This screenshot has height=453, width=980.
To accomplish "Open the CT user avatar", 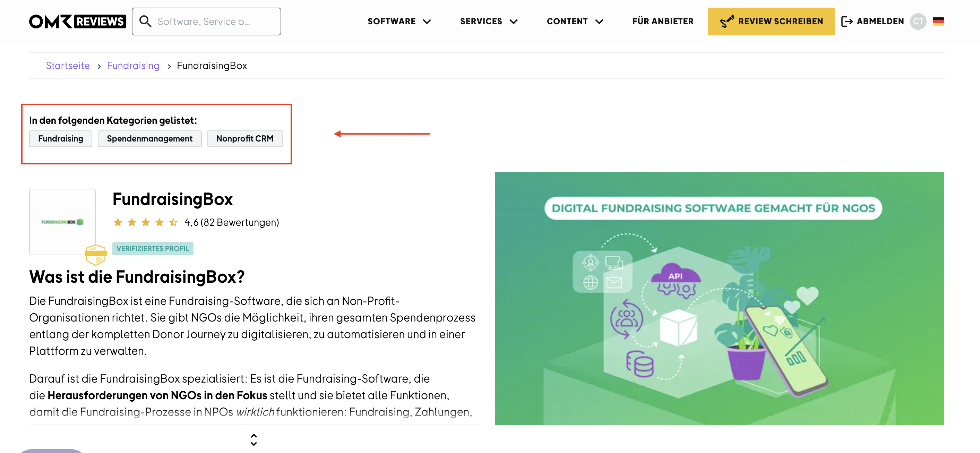I will coord(918,21).
